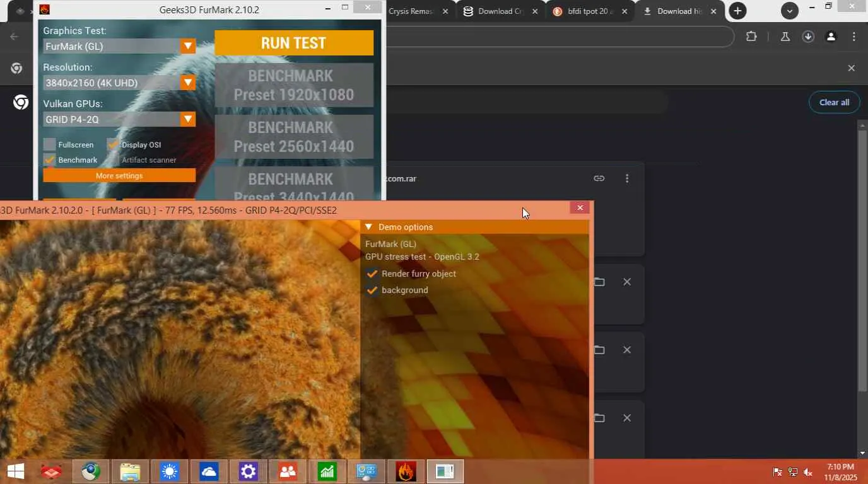Switch to the bfdi tpot 20 tab
Viewport: 868px width, 484px height.
click(591, 11)
